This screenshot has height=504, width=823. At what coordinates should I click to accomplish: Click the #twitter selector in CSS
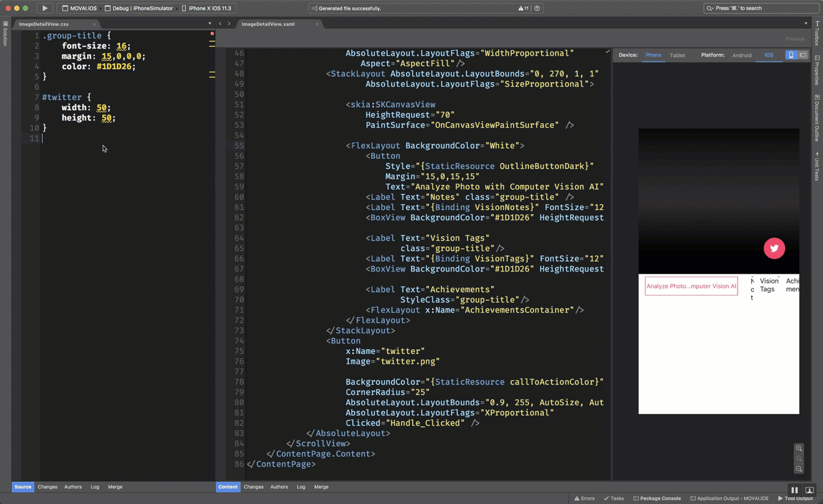coord(62,97)
